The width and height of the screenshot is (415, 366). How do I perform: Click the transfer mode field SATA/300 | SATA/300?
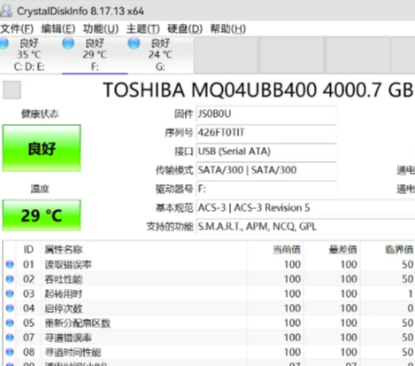[267, 170]
